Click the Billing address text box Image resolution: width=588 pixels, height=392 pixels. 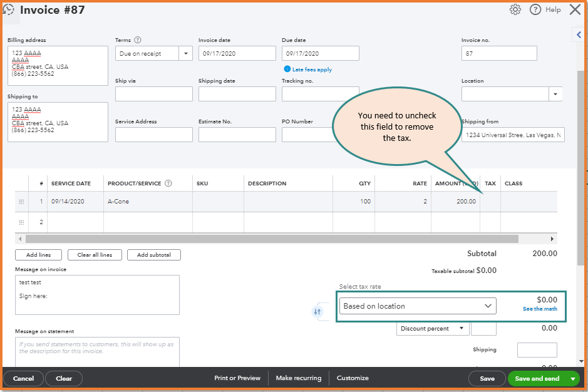pos(58,66)
